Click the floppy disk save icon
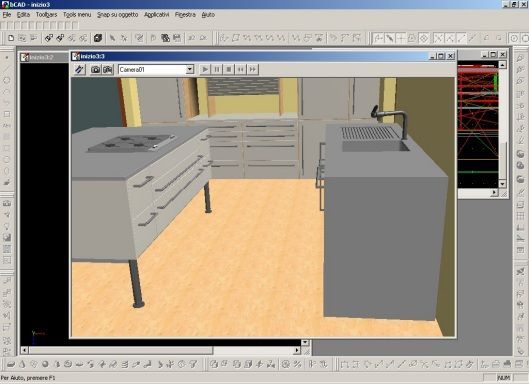 coord(177,38)
